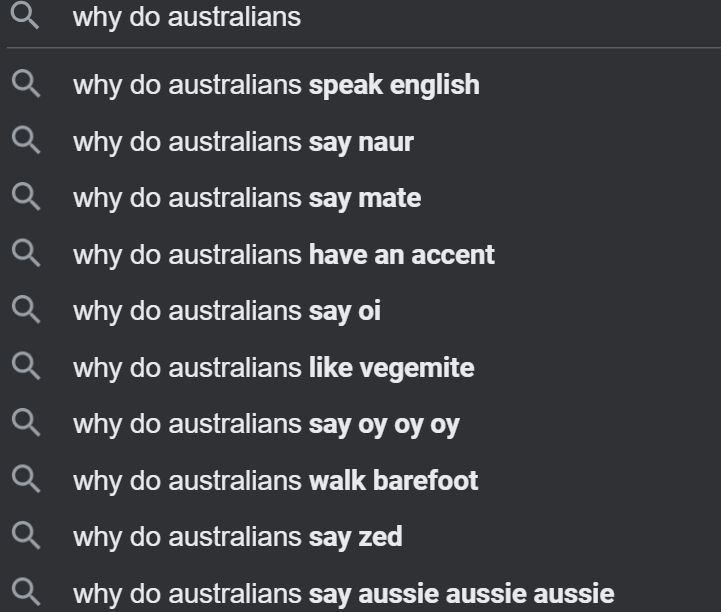Click magnifier icon beside 'say naur' suggestion

coord(26,140)
